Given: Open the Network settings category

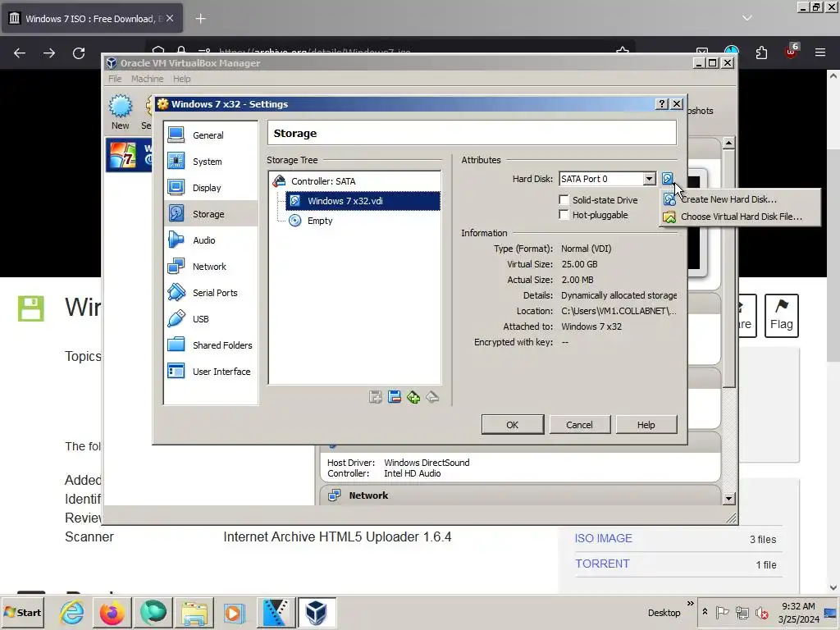Looking at the screenshot, I should (x=210, y=267).
